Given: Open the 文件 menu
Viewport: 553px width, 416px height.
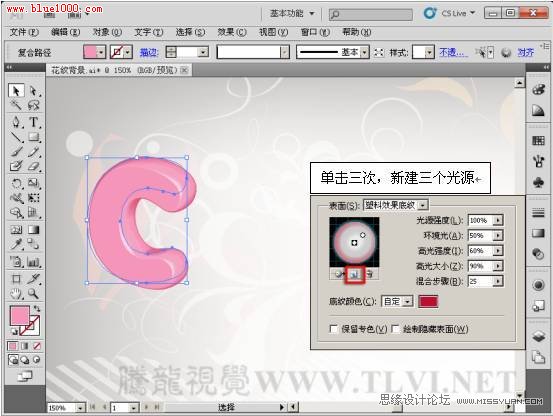Looking at the screenshot, I should click(24, 32).
